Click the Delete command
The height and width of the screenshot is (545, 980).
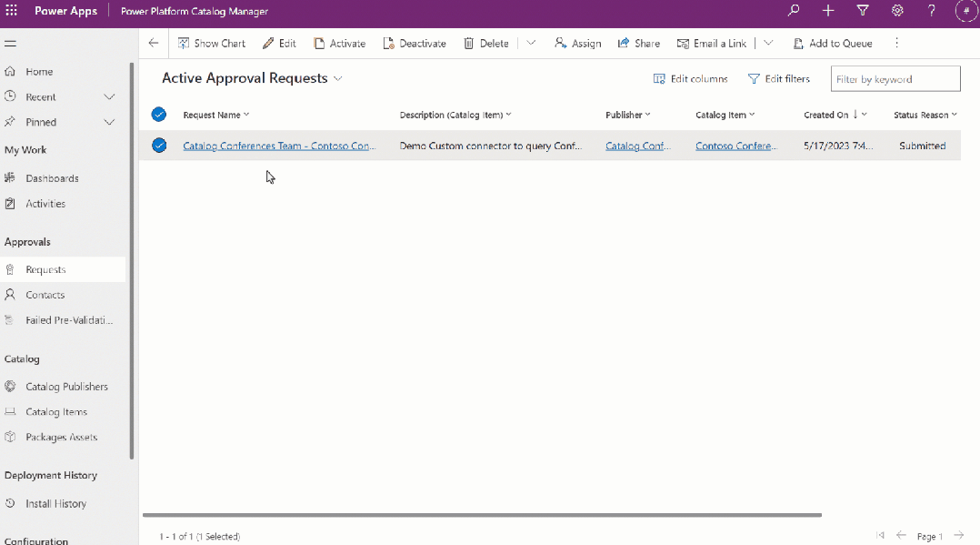tap(486, 43)
